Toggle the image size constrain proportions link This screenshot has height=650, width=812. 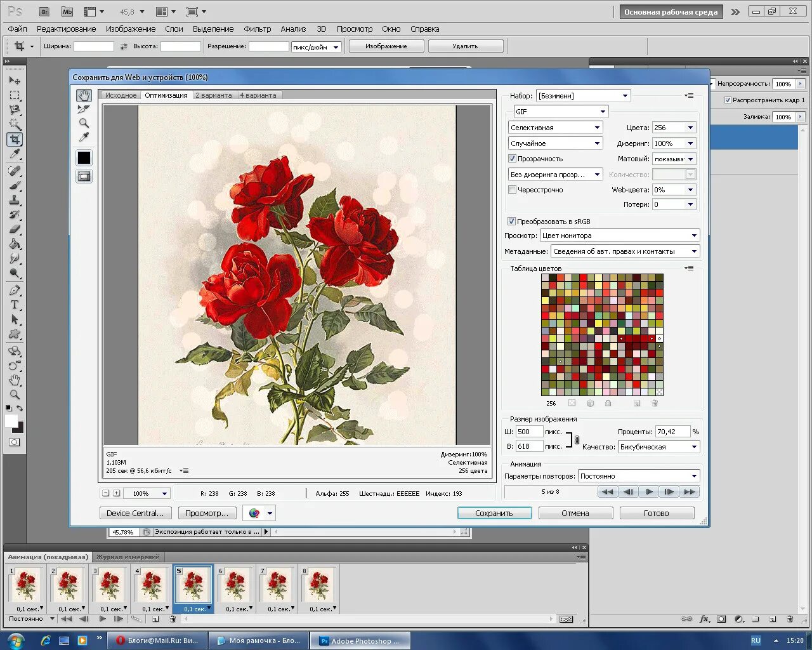click(x=577, y=439)
